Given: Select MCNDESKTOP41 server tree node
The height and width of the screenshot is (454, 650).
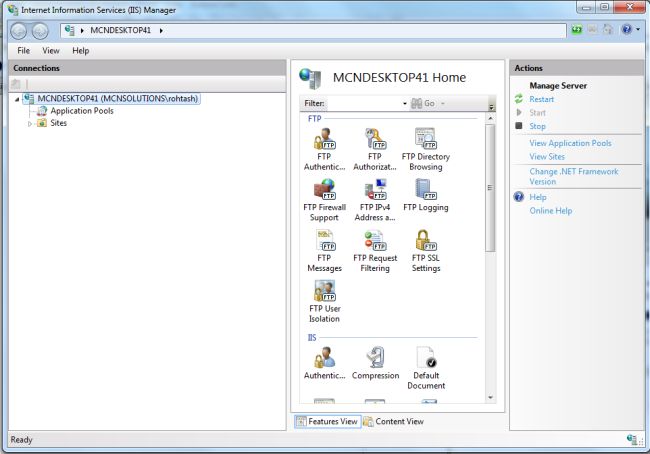Looking at the screenshot, I should point(118,99).
